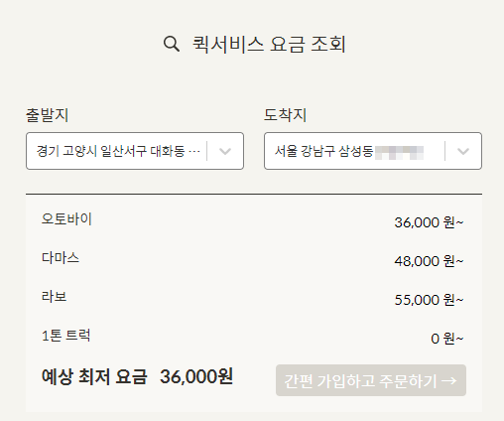Click the magnifier icon beside 퀵서비스 요금 조회
The image size is (504, 421).
tap(172, 44)
